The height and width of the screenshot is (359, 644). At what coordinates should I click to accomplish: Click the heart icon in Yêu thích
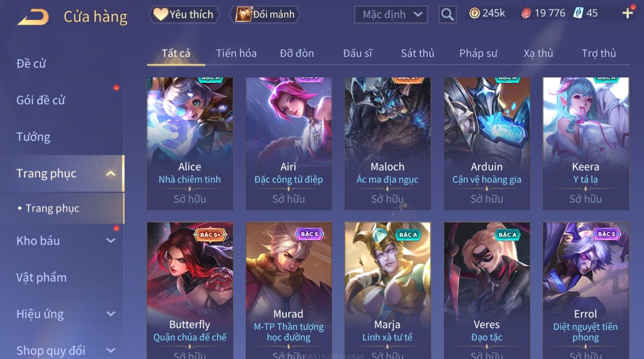tap(160, 14)
